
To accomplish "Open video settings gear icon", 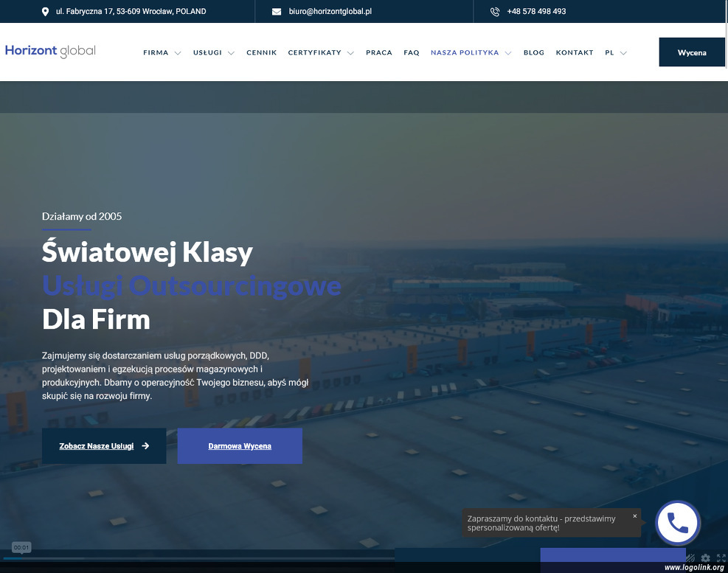I will 706,558.
